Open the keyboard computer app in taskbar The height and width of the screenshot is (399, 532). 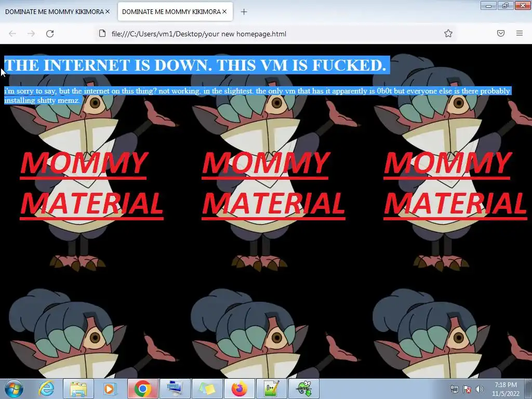coord(175,389)
